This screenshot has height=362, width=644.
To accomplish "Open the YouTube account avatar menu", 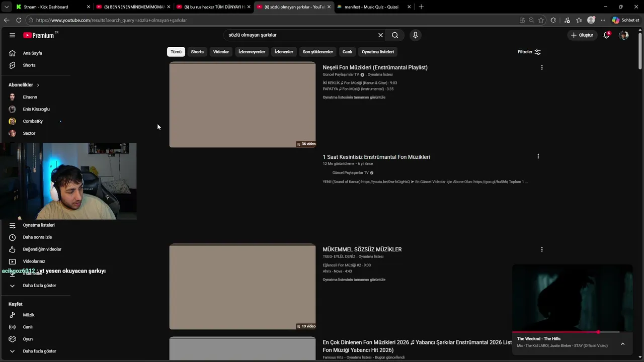I will [624, 35].
